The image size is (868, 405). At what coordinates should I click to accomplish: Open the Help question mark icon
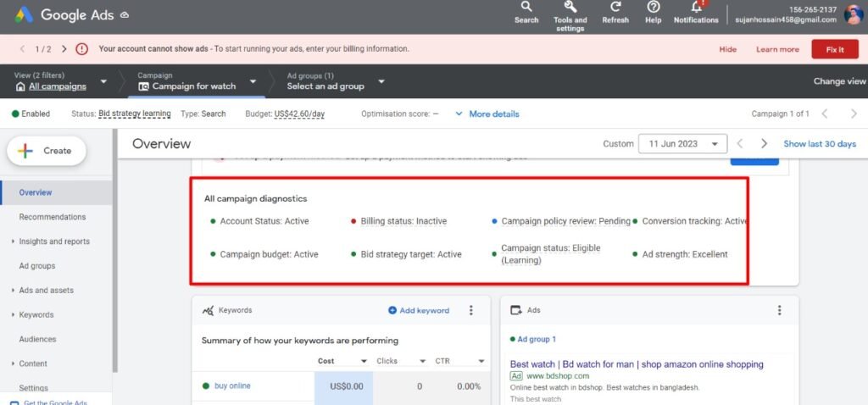pyautogui.click(x=653, y=8)
